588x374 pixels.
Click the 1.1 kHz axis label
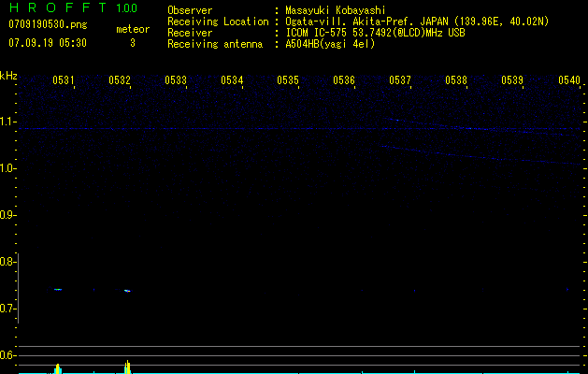point(7,122)
